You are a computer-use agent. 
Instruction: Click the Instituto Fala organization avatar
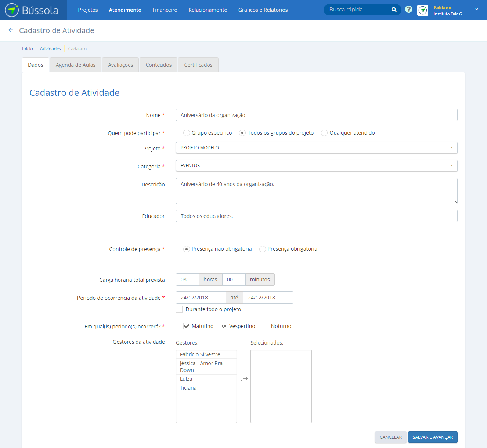(423, 10)
